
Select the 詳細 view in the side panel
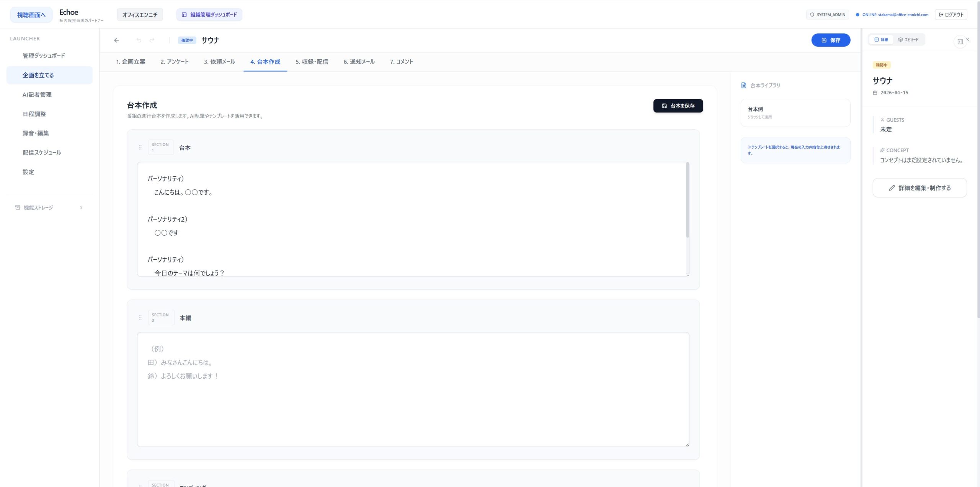[881, 40]
